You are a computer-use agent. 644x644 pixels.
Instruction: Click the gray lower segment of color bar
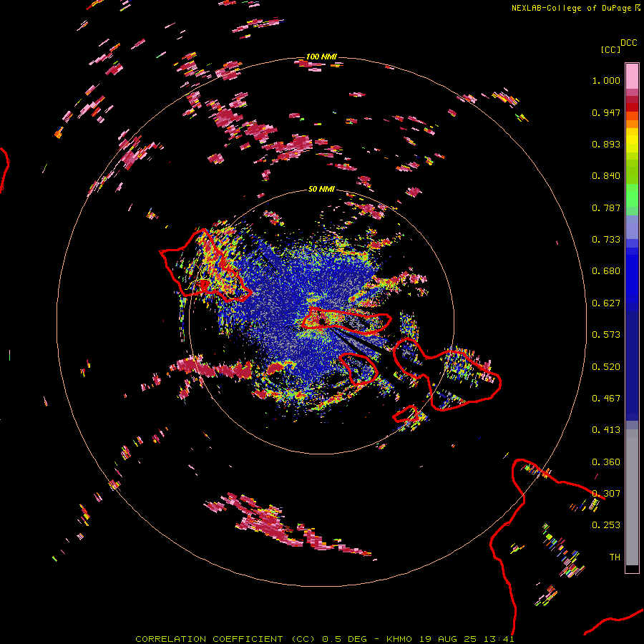point(632,497)
